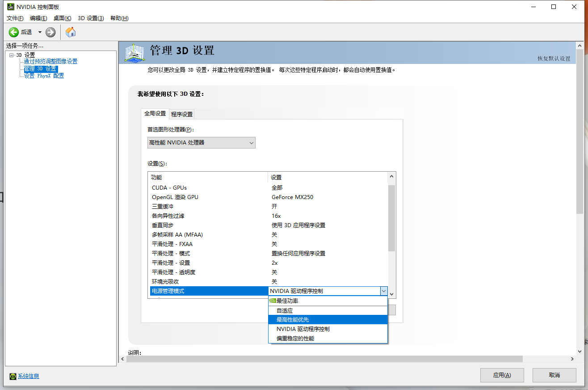The image size is (588, 390).
Task: Choose 最佳功率 from the dropdown list
Action: click(328, 301)
